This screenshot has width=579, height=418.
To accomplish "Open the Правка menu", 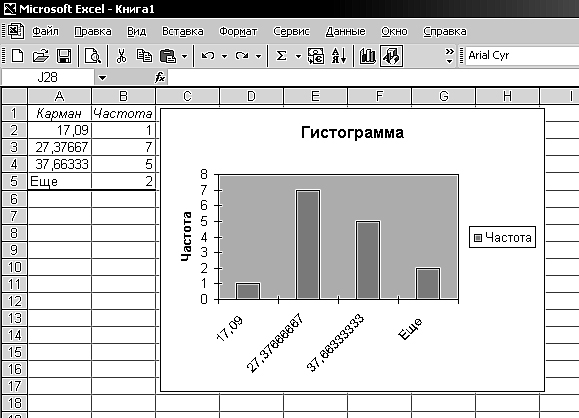I will 93,31.
